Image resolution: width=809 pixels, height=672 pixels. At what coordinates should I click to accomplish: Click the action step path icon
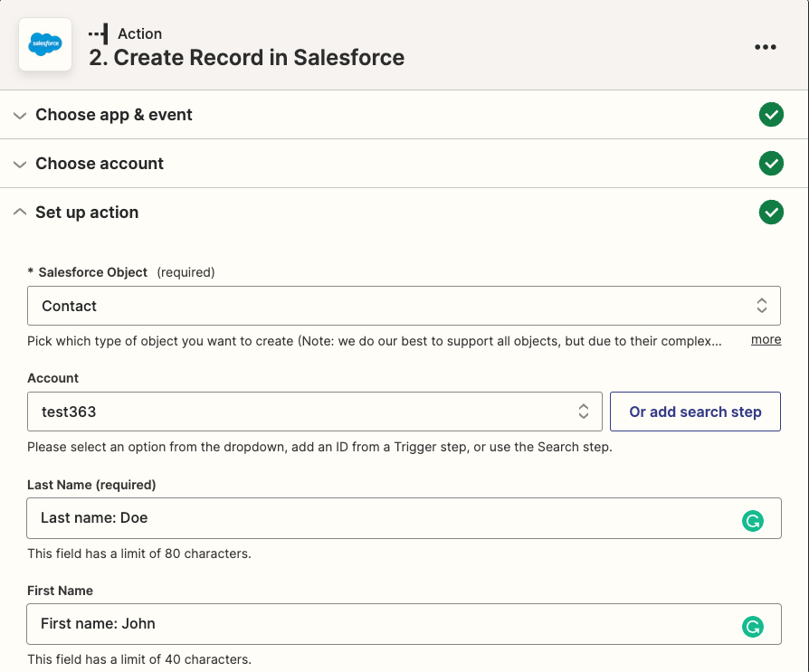98,34
